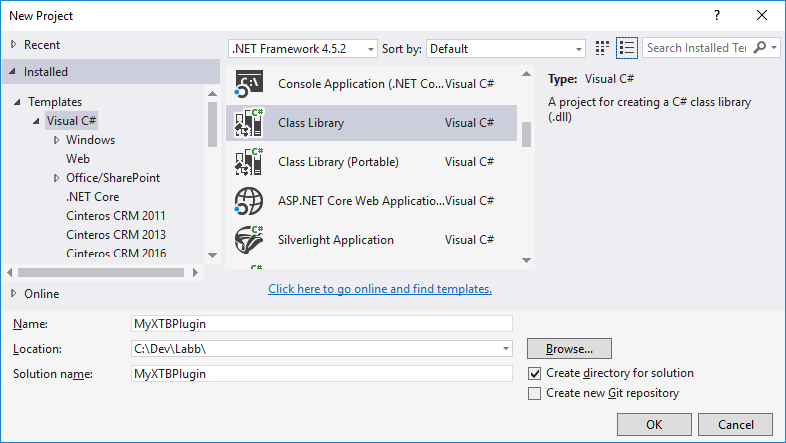Expand the Office/SharePoint tree node
This screenshot has width=786, height=443.
[x=56, y=178]
